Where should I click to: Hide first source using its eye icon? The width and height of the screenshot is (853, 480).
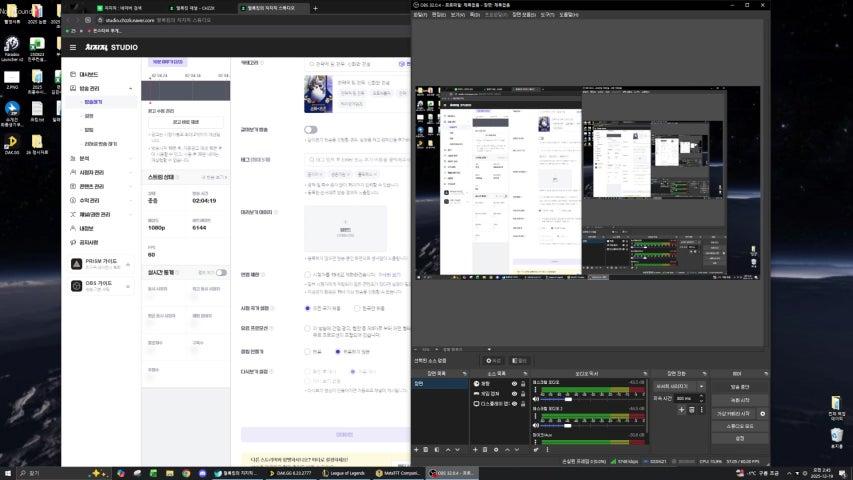point(514,384)
